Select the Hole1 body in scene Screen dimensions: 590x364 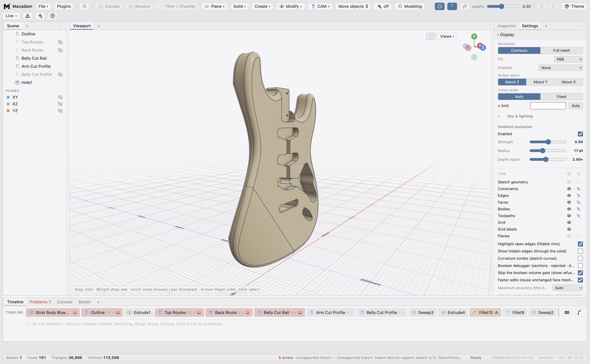pyautogui.click(x=27, y=83)
